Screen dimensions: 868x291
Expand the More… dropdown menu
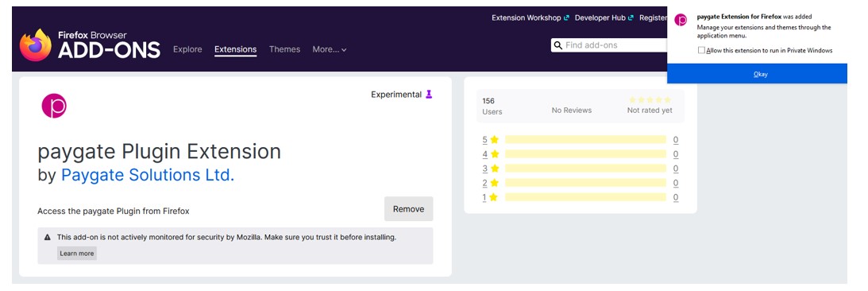tap(330, 49)
